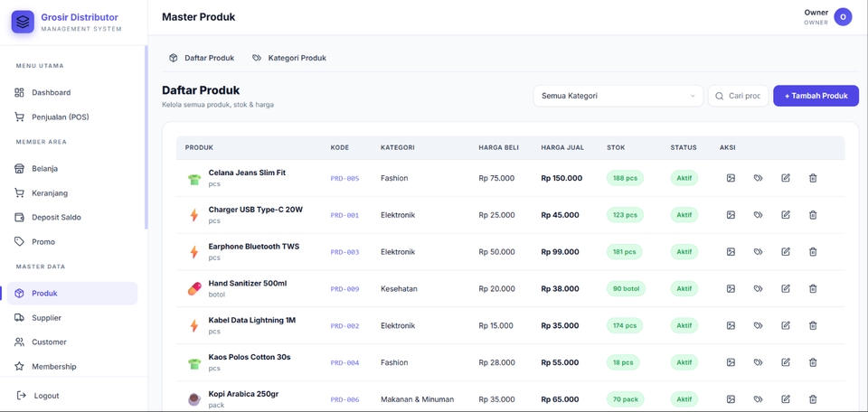Screen dimensions: 868x412
Task: Click product code PRD-005
Action: pos(344,178)
